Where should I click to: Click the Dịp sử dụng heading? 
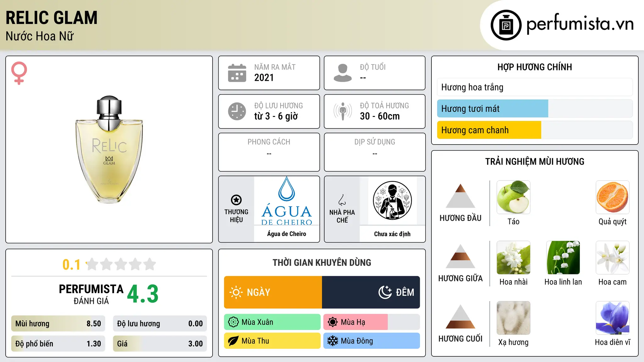[375, 142]
